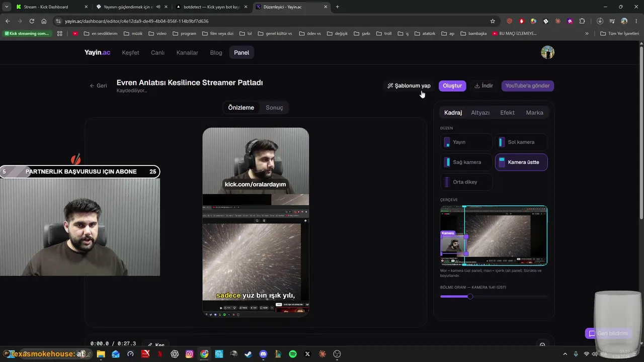Choose the Sol kamera layout

coord(521,142)
